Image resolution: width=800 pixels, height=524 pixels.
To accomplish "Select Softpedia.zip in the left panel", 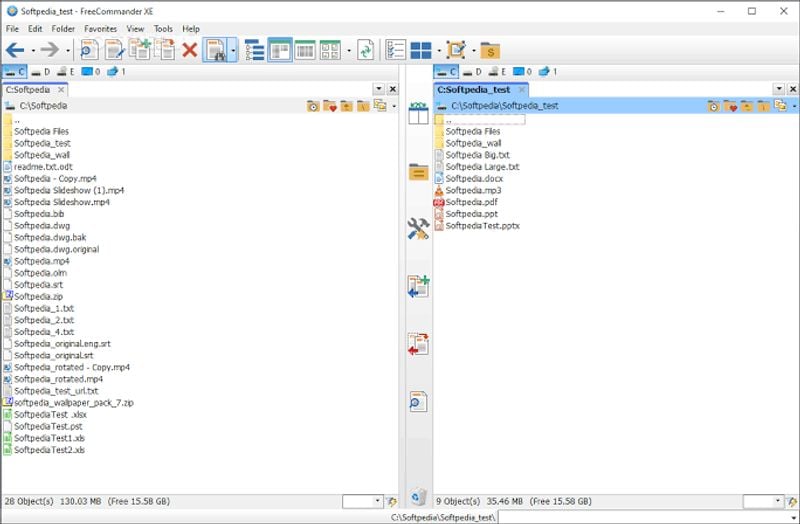I will tap(39, 296).
